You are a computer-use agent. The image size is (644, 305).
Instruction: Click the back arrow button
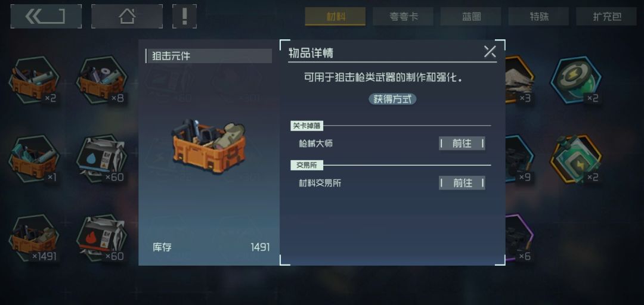coord(46,17)
